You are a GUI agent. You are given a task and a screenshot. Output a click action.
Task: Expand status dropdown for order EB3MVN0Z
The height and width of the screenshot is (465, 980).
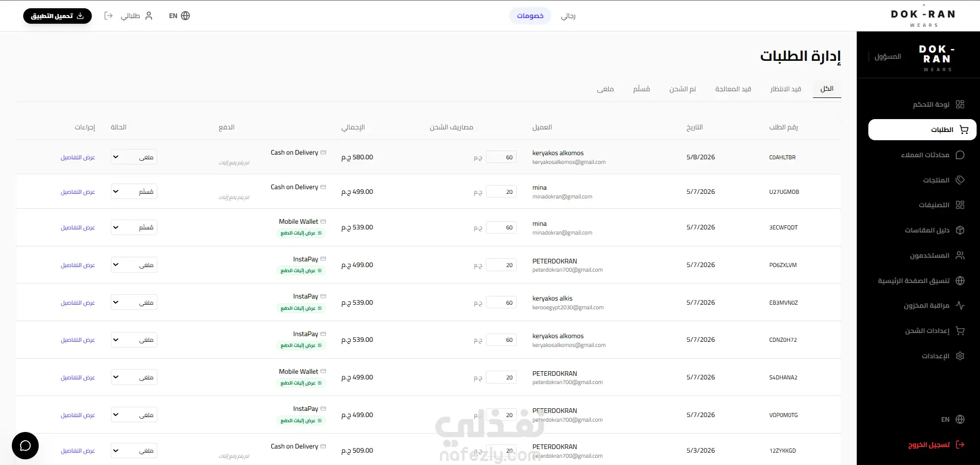click(x=134, y=302)
